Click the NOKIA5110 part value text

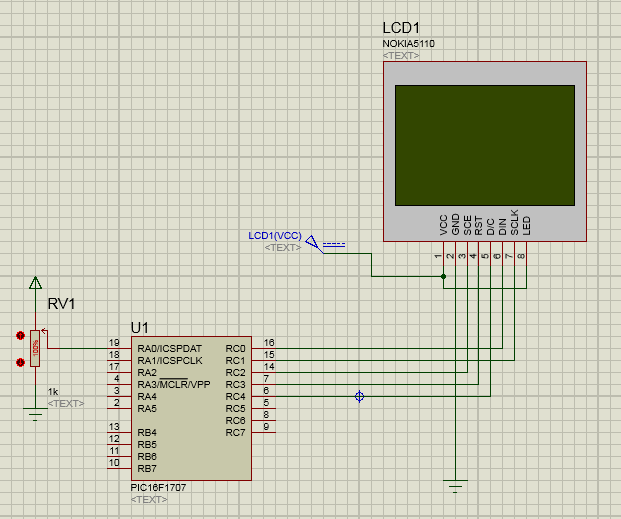tap(408, 44)
